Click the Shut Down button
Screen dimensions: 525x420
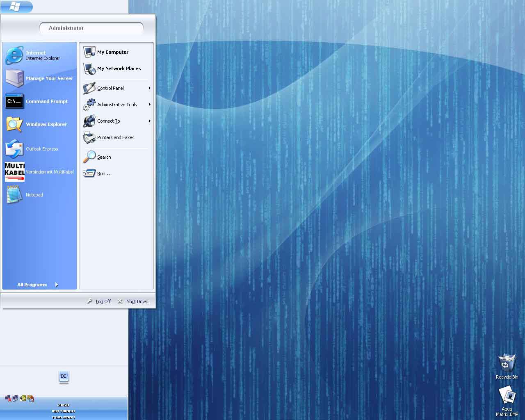[133, 301]
